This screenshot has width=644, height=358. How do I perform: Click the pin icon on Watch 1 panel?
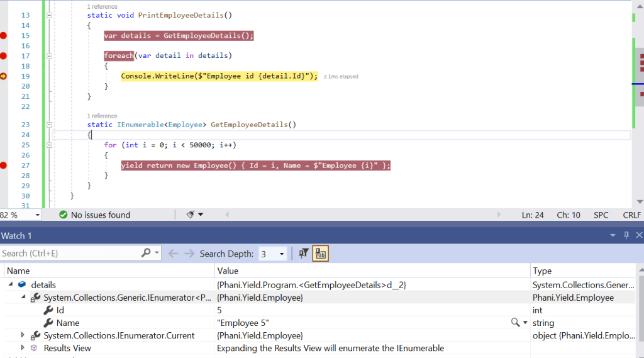click(x=626, y=235)
